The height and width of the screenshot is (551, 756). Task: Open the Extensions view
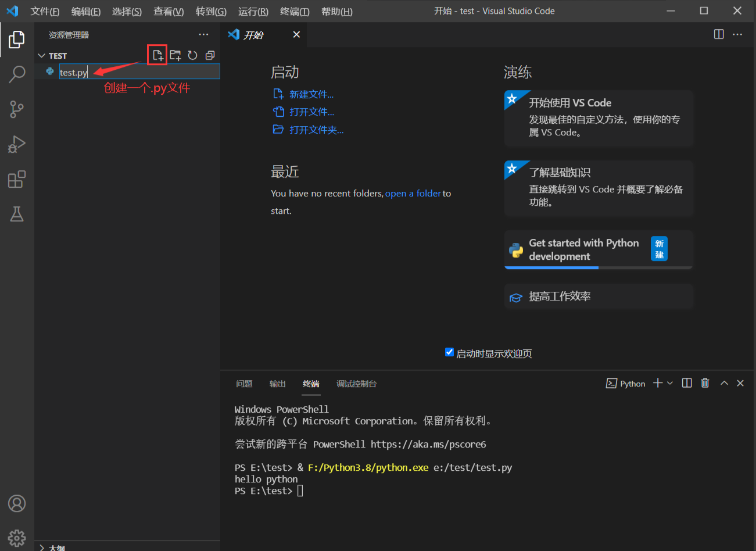point(17,179)
